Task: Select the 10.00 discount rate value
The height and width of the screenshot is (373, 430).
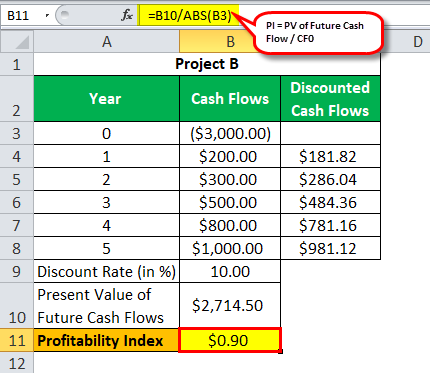Action: pos(230,271)
